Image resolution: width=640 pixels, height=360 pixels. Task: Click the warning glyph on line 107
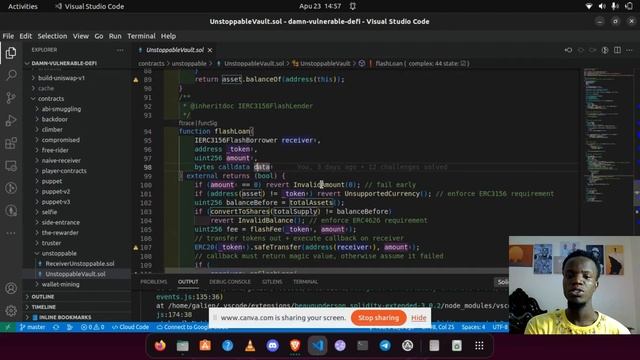click(x=136, y=247)
